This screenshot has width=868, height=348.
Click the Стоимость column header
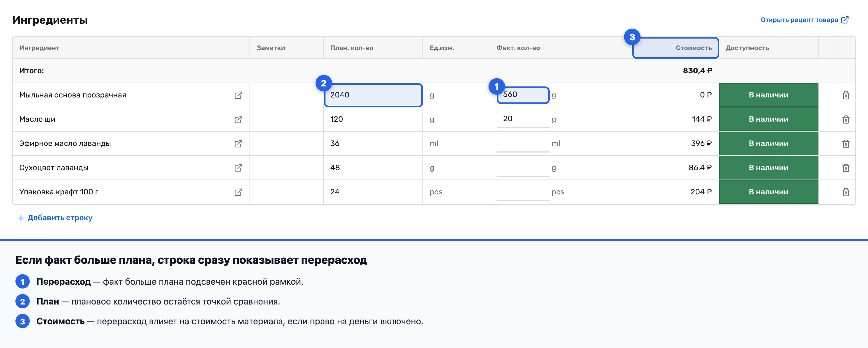676,48
